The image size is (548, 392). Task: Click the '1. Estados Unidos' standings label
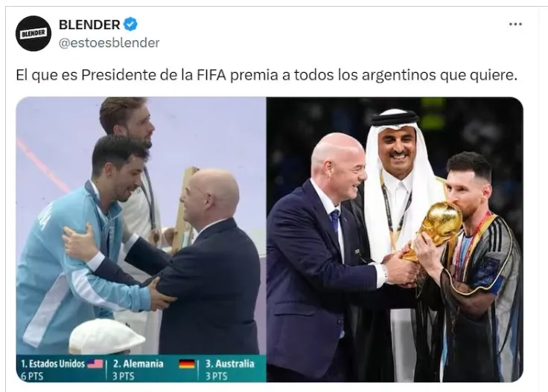point(53,364)
